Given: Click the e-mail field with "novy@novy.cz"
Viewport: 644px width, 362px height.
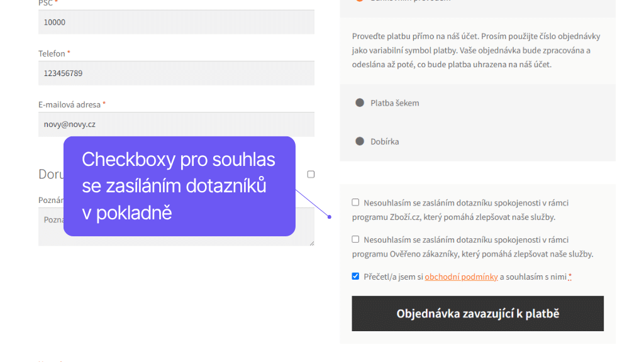Looking at the screenshot, I should pos(176,124).
